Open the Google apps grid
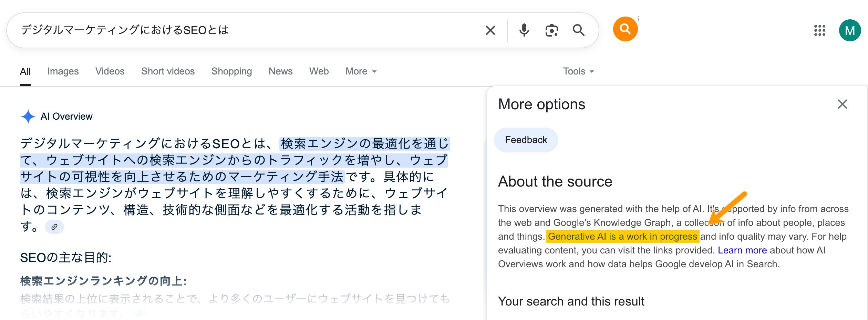 pyautogui.click(x=820, y=30)
